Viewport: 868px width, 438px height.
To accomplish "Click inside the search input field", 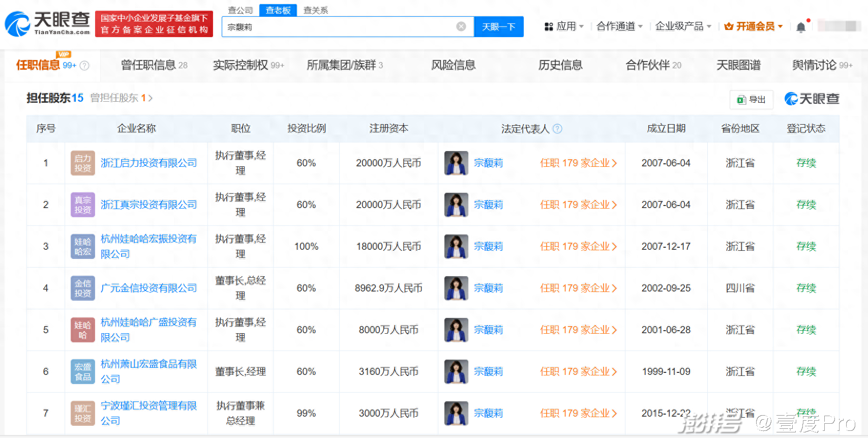I will point(336,27).
